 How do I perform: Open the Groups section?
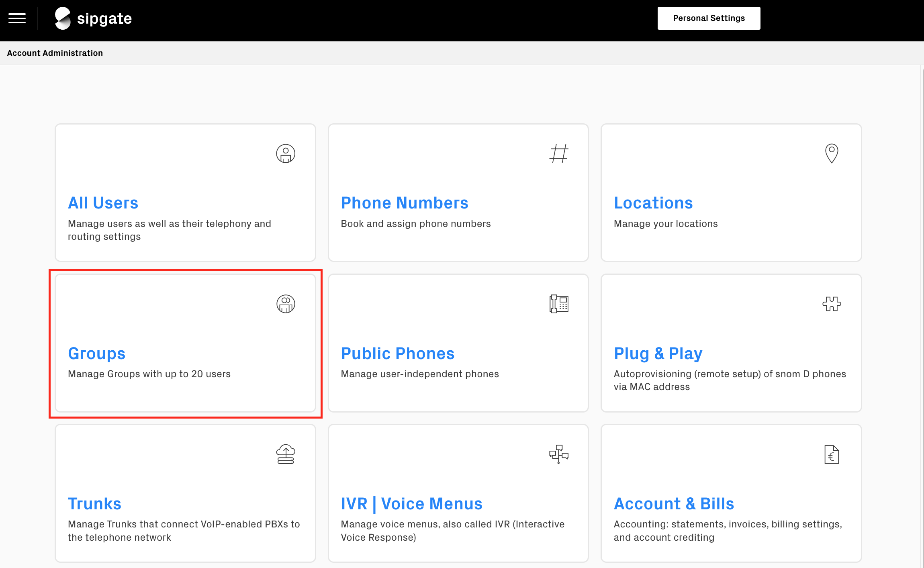coord(96,353)
